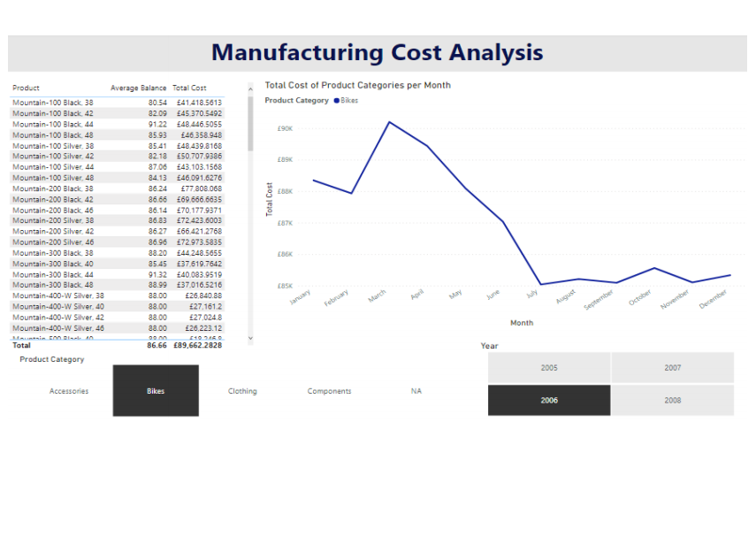Choose Components in the category slicer

click(329, 391)
